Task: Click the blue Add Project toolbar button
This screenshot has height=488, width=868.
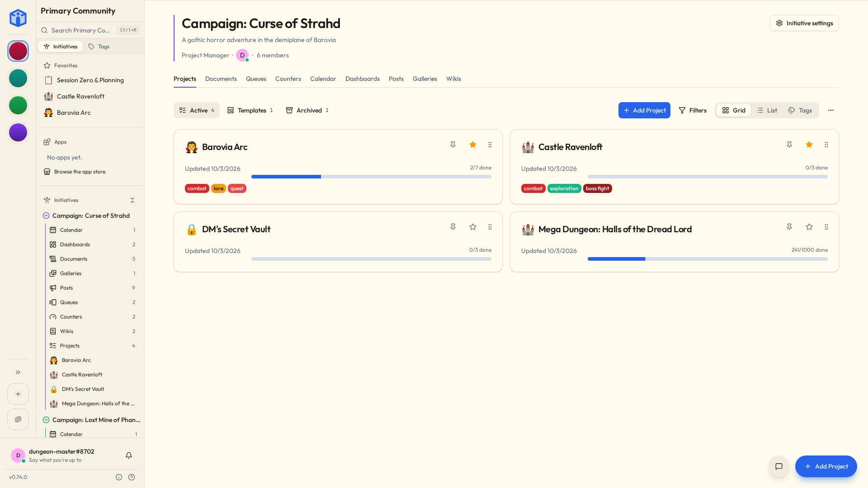Action: click(644, 110)
